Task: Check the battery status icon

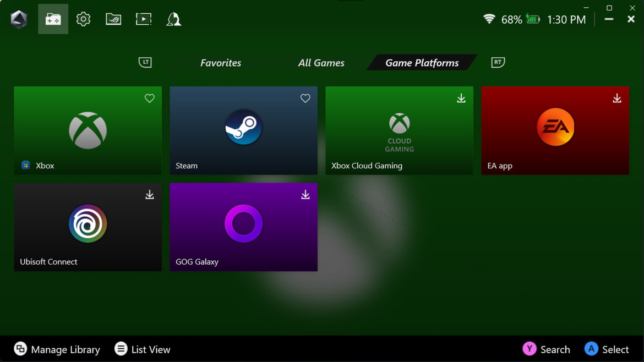Action: click(x=533, y=19)
